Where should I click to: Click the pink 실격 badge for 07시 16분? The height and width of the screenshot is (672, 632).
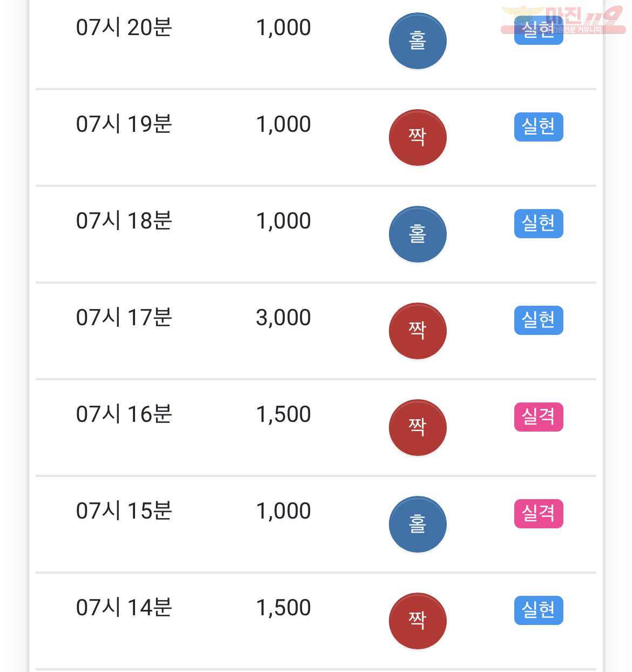coord(539,417)
